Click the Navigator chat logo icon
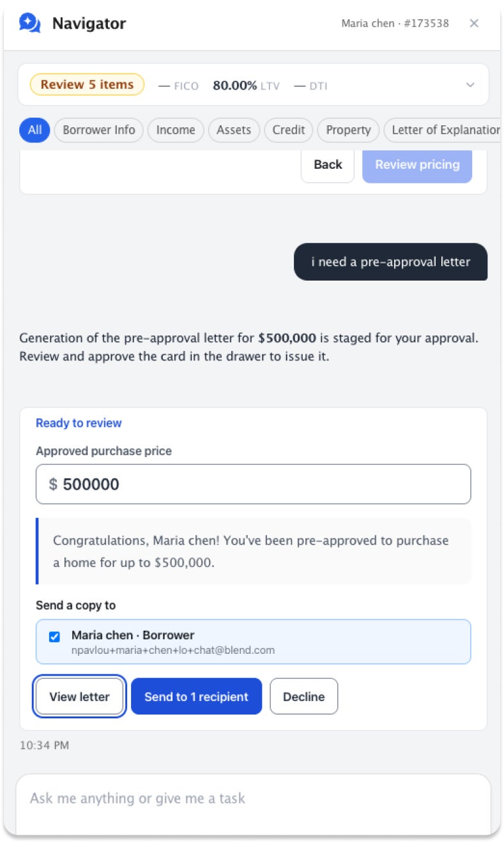The height and width of the screenshot is (843, 504). point(30,24)
